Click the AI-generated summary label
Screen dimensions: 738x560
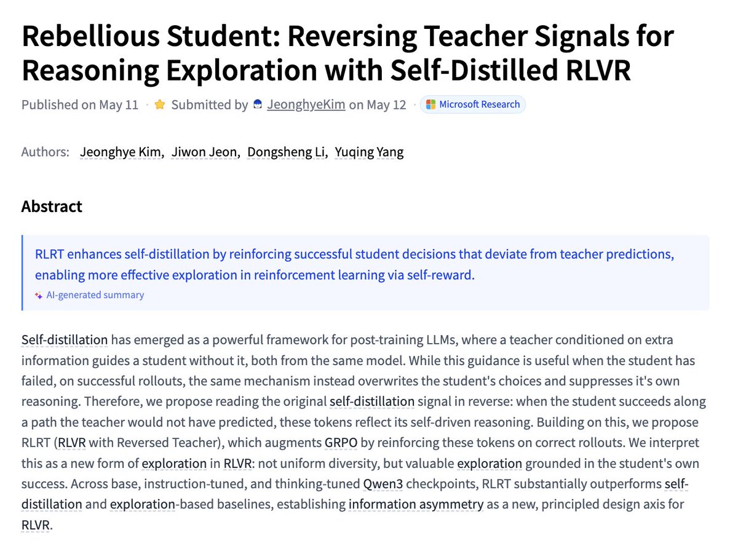point(95,296)
